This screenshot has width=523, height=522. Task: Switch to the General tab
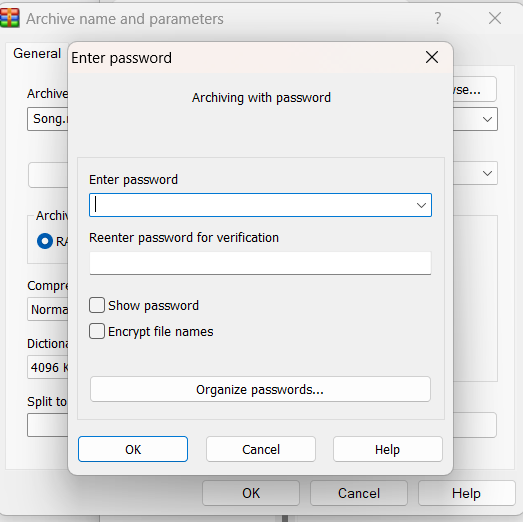coord(37,53)
